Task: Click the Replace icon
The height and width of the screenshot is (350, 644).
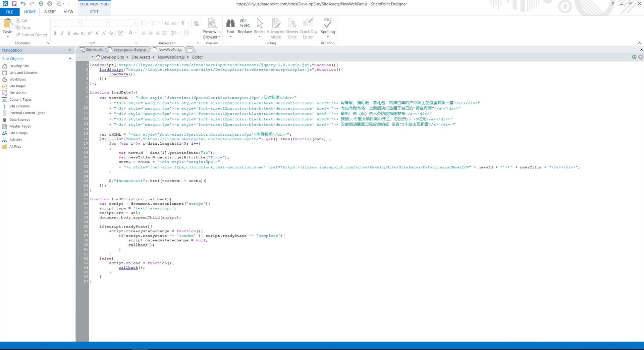Action: tap(245, 23)
